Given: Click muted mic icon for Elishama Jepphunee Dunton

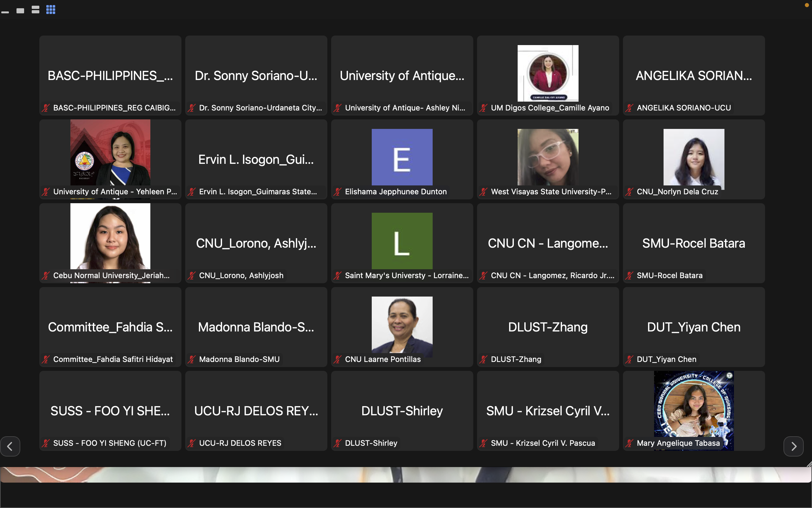Looking at the screenshot, I should pyautogui.click(x=337, y=191).
